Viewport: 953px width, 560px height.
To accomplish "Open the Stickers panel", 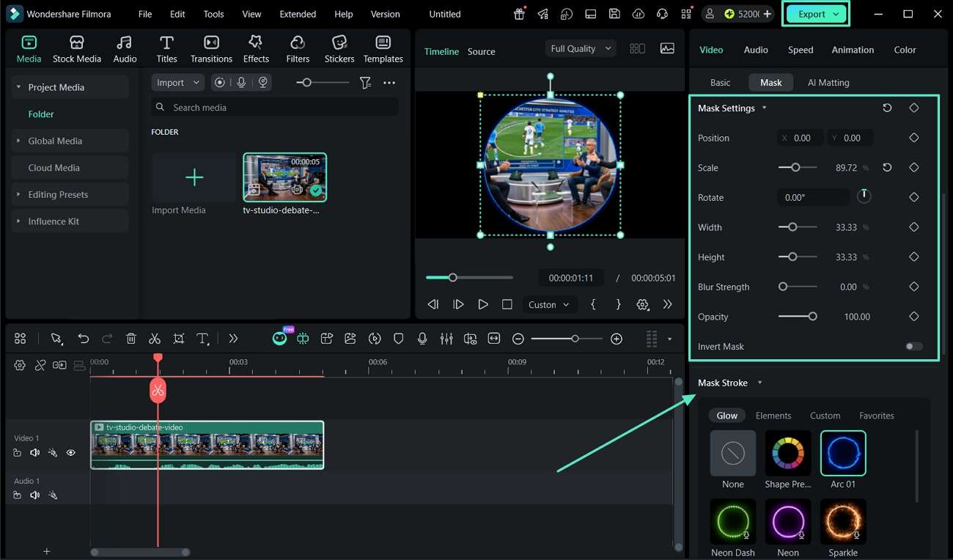I will pos(339,49).
